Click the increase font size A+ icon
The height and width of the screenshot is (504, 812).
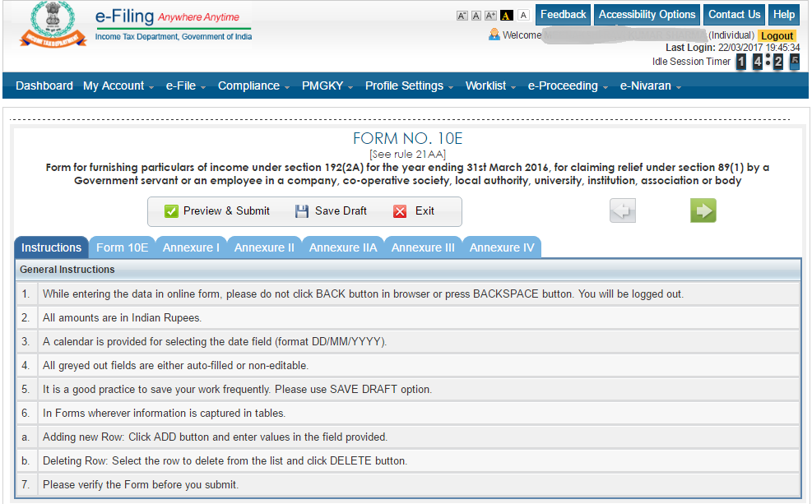(490, 16)
